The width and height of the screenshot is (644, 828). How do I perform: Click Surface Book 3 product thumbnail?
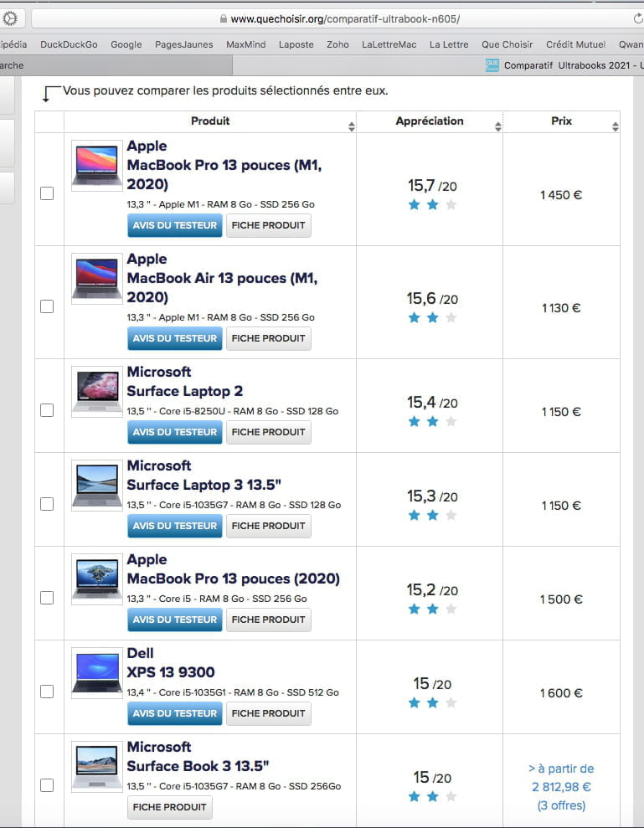96,767
